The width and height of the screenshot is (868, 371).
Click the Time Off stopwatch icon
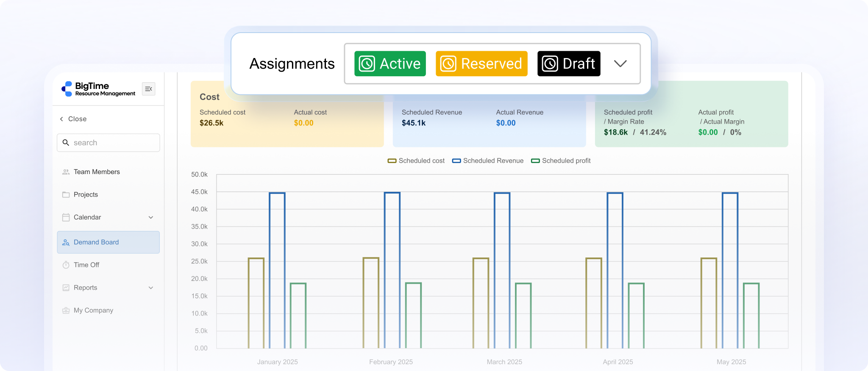(66, 265)
